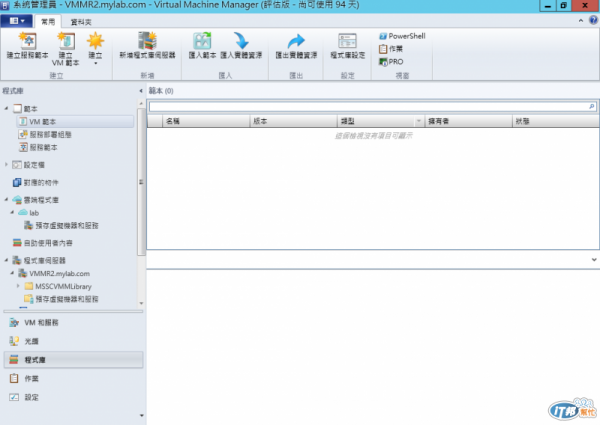
Task: Expand the details pane chevron
Action: tap(594, 259)
